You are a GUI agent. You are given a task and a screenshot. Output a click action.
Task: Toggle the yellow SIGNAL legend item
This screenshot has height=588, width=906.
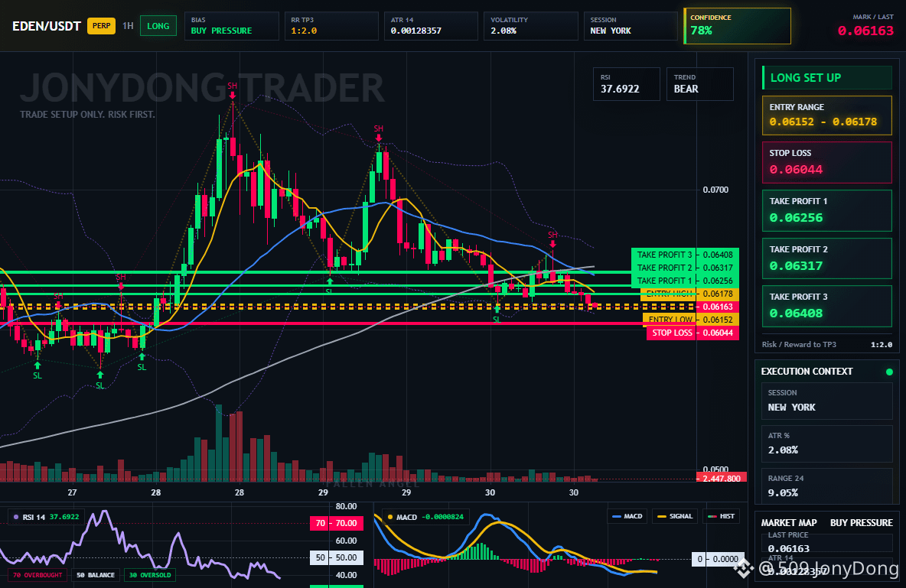point(675,516)
